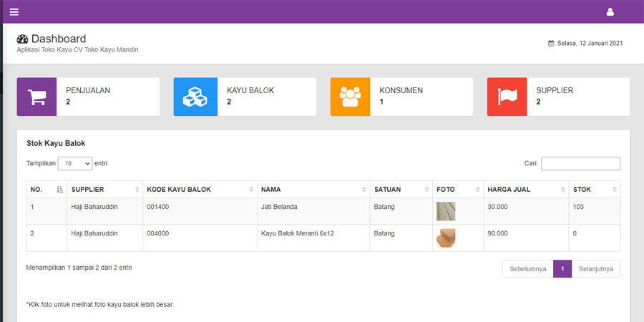Click the dashboard gauge icon
Screen dimensions: 644x322
pos(22,39)
